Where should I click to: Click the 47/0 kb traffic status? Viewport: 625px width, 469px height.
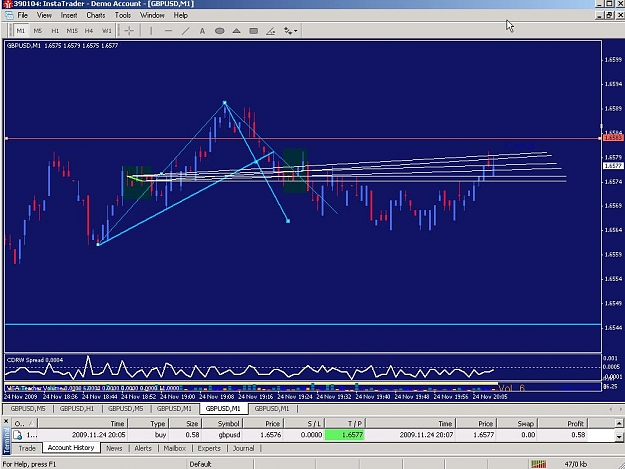pos(576,464)
